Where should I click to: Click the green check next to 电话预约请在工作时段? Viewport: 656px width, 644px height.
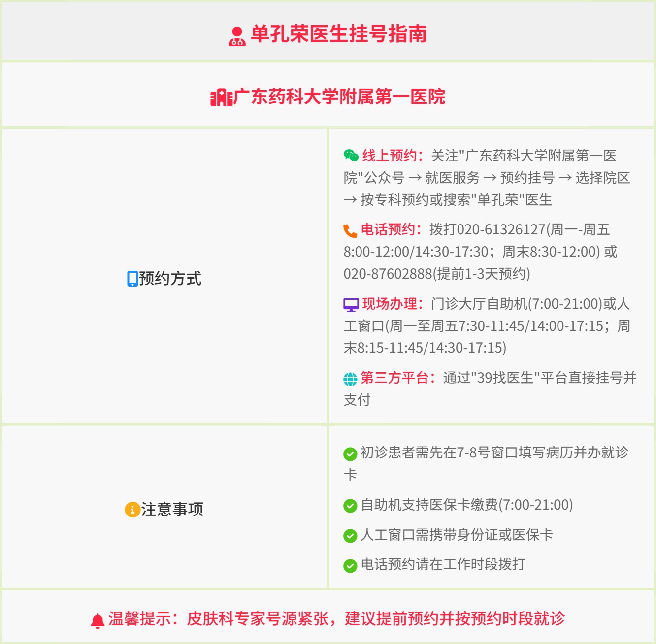pos(350,566)
